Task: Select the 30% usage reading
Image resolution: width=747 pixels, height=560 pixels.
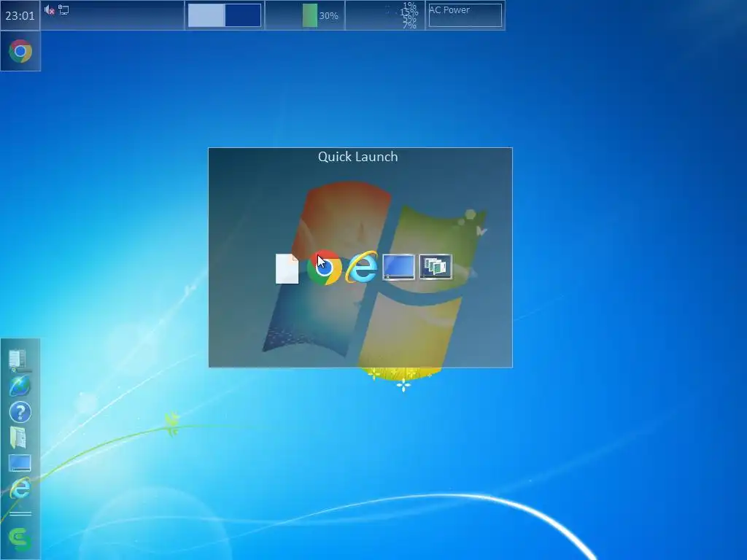Action: (x=328, y=16)
